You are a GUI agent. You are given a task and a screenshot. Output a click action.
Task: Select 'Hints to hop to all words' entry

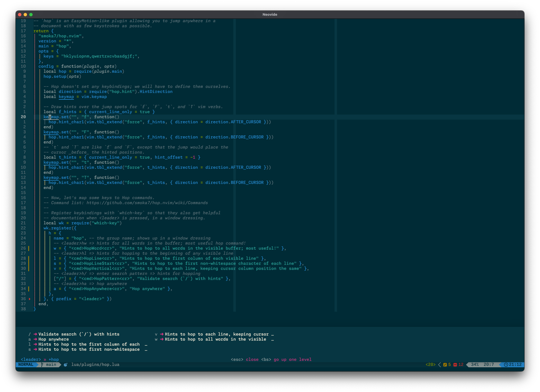click(x=215, y=339)
